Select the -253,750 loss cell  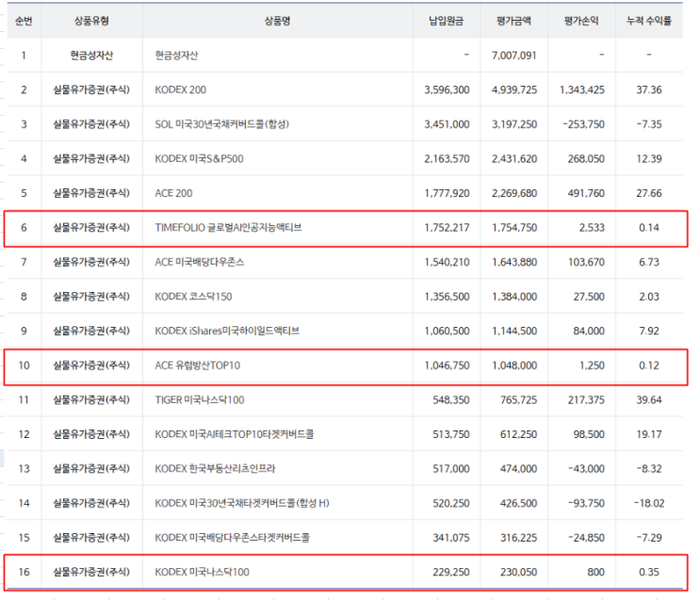click(x=583, y=124)
